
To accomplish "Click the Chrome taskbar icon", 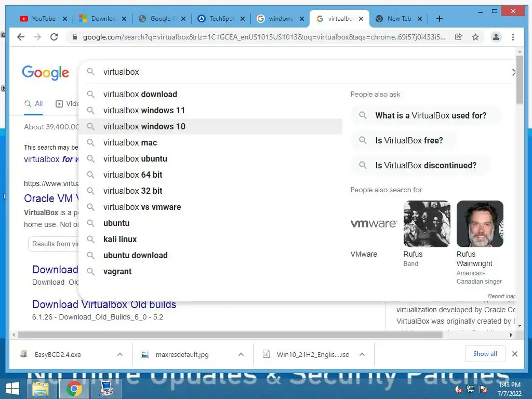I will [x=74, y=389].
